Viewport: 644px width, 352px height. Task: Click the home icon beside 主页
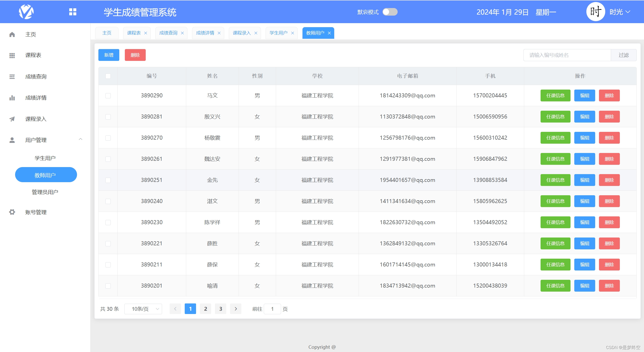pyautogui.click(x=12, y=34)
